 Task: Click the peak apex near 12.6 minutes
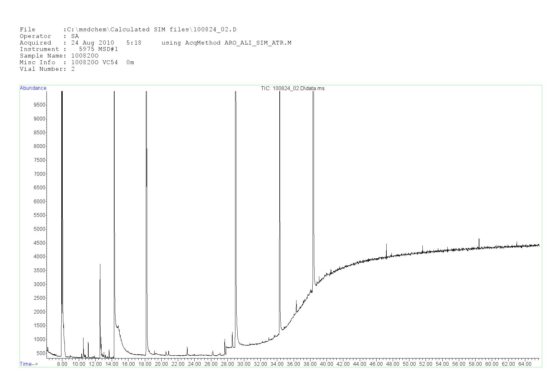100,265
